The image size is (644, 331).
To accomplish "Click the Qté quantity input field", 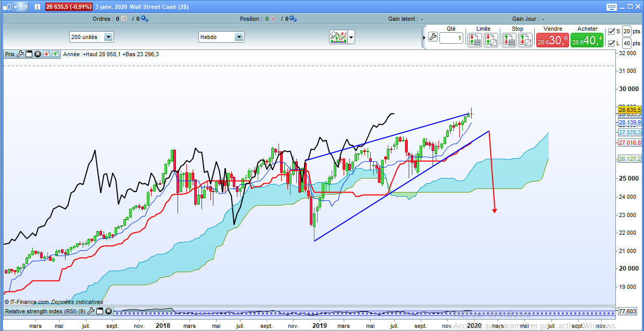I will pyautogui.click(x=451, y=38).
